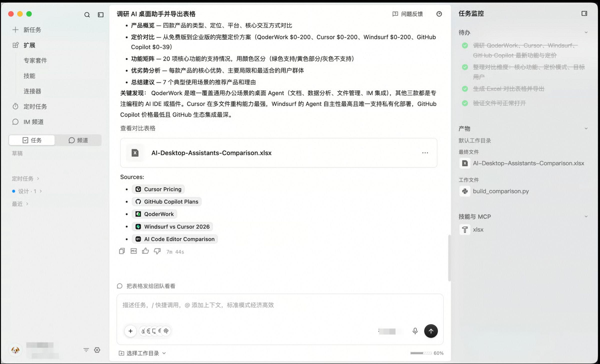Image resolution: width=600 pixels, height=364 pixels.
Task: Click the Excel icon on the file card
Action: click(135, 153)
